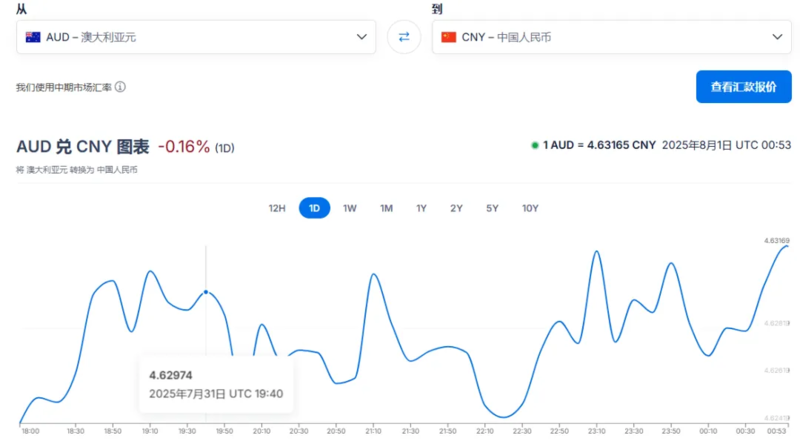This screenshot has height=441, width=800.
Task: Switch chart to 2Y range
Action: 456,208
